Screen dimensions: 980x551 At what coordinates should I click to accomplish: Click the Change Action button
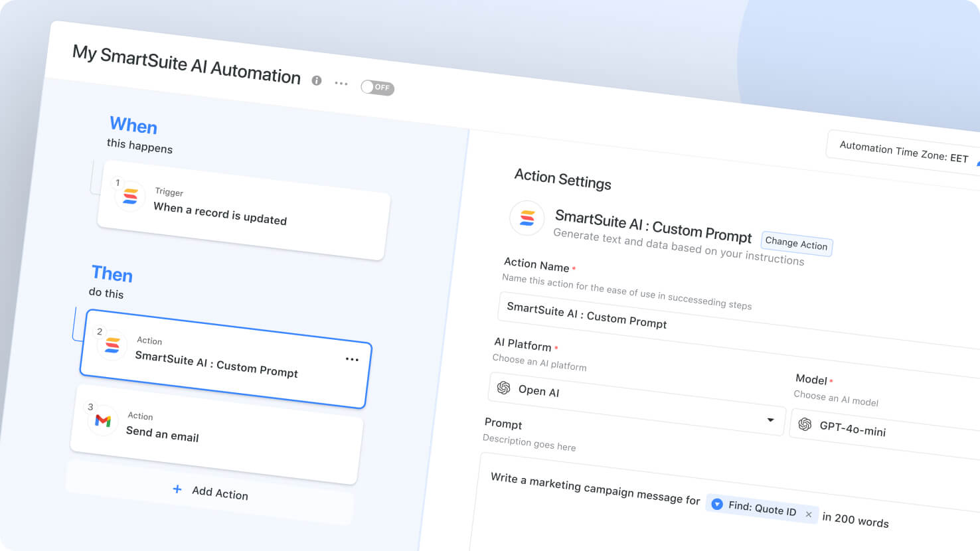tap(796, 243)
